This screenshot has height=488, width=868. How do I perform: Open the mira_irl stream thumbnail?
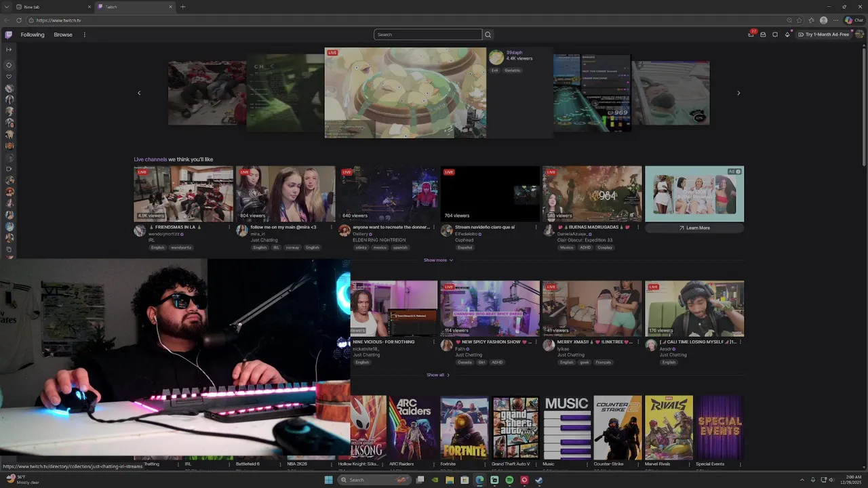[285, 194]
